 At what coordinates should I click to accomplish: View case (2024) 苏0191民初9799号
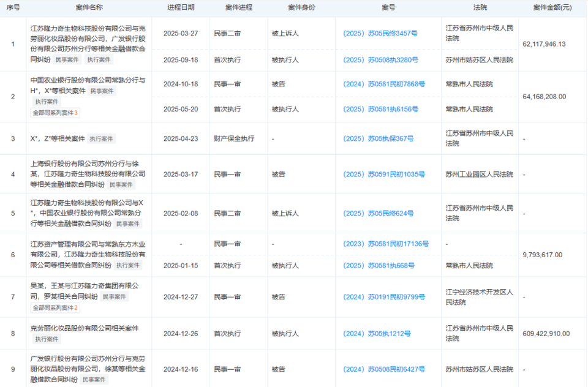click(x=385, y=297)
